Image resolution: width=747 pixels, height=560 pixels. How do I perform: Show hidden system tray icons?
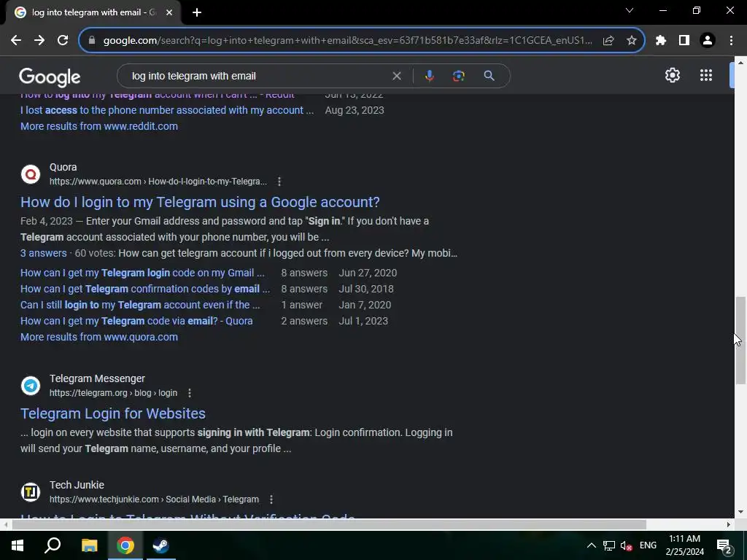[591, 545]
